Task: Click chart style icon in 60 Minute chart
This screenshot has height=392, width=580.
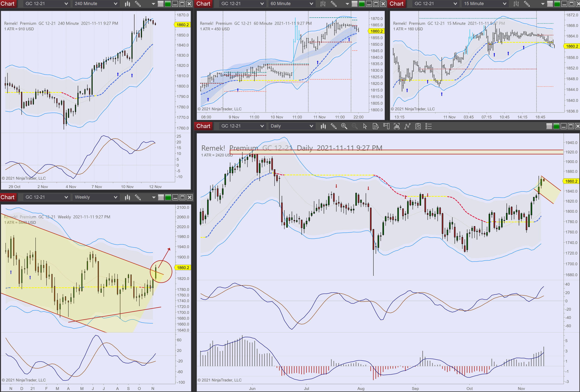Action: pos(323,4)
